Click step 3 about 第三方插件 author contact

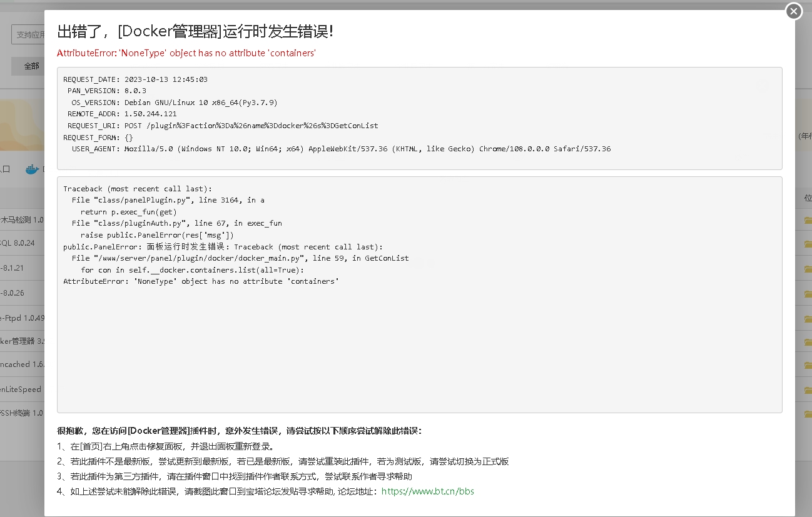[235, 476]
